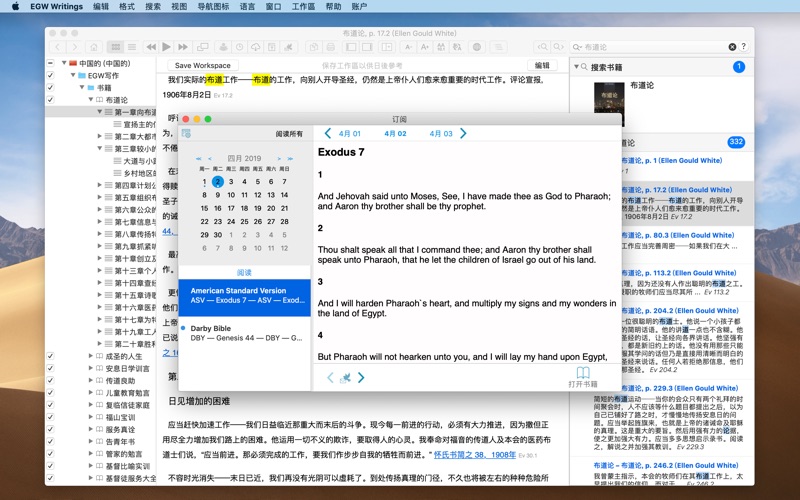Click next search result magnifier icon
Viewport: 800px width, 500px height.
point(559,47)
